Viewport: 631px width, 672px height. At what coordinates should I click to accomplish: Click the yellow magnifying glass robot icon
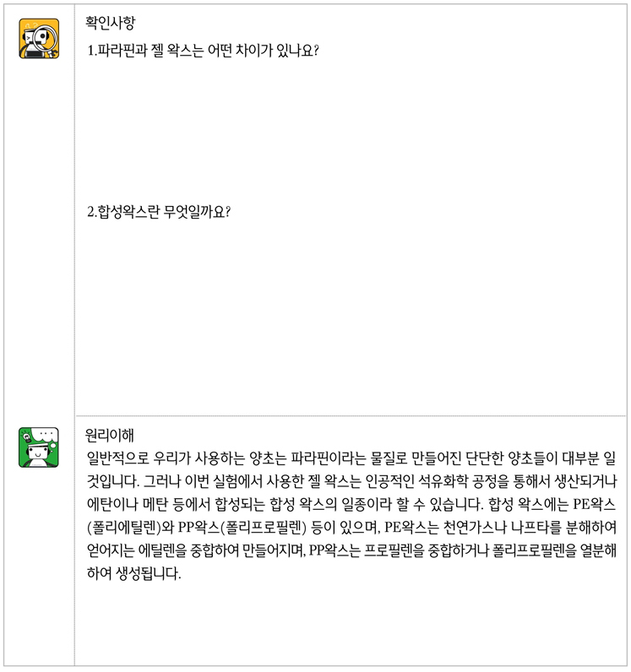[x=39, y=39]
